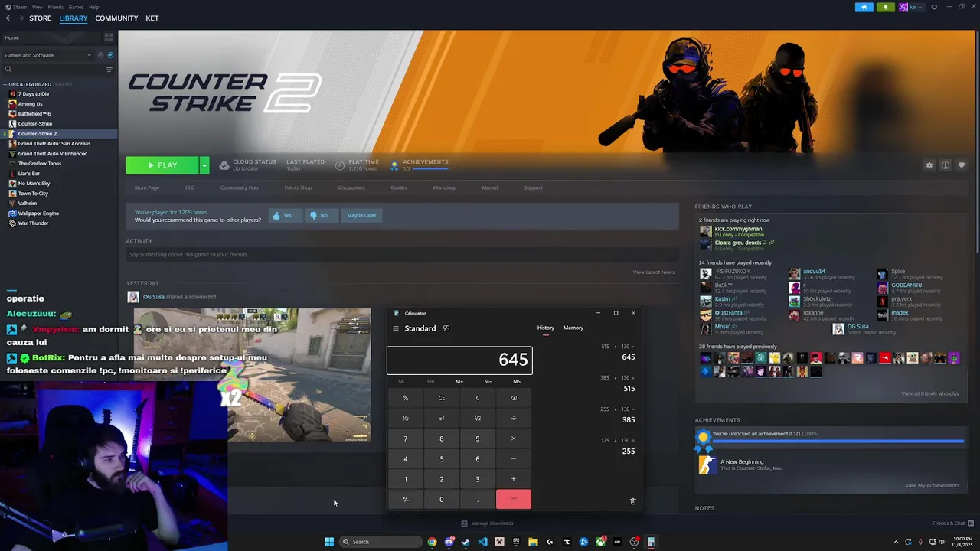Click View all friends who play link
The image size is (980, 551).
[x=930, y=393]
